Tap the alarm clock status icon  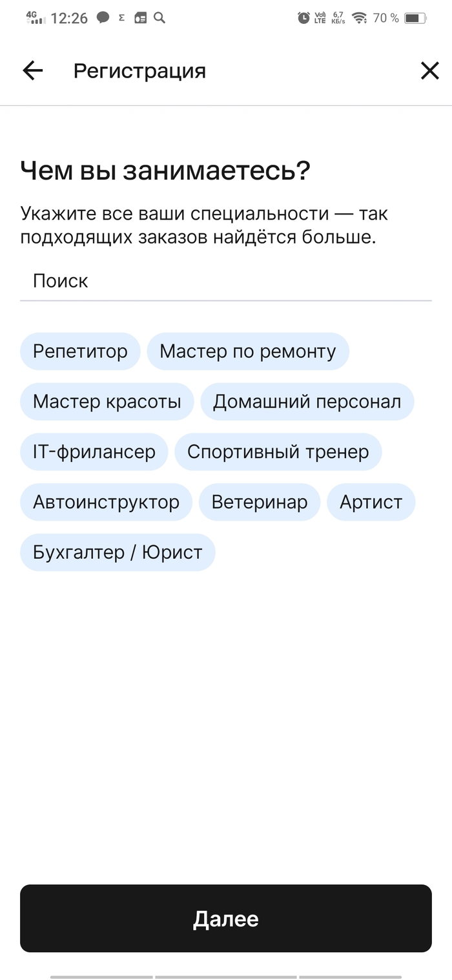point(303,18)
